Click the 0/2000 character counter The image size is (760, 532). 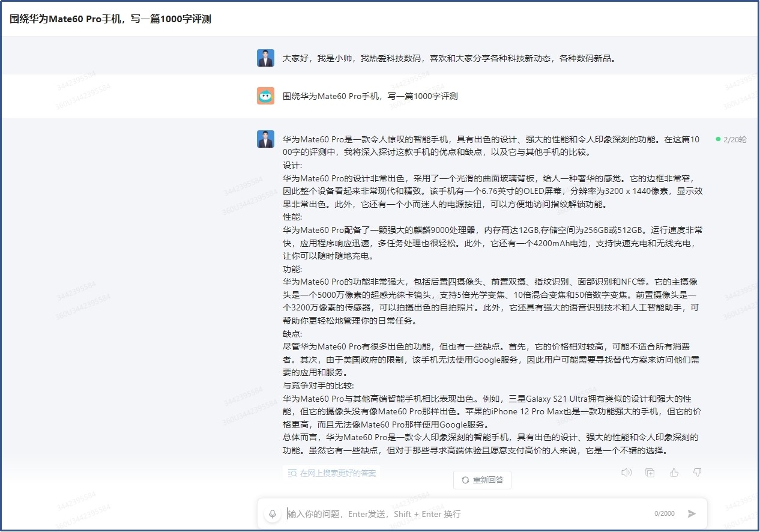pos(665,514)
